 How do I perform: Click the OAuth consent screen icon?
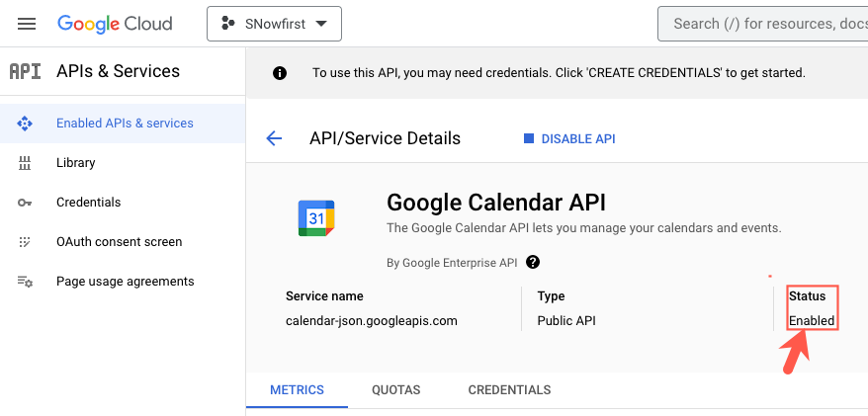[x=25, y=242]
